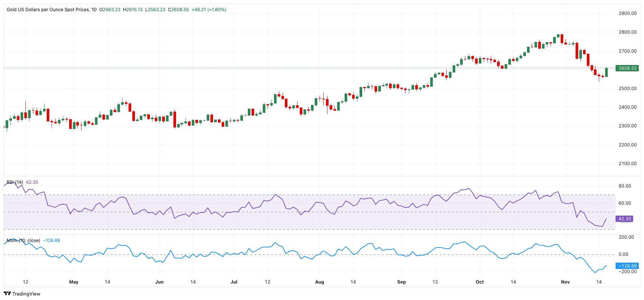Image resolution: width=644 pixels, height=300 pixels.
Task: Click the TradingView logo icon
Action: (7, 294)
